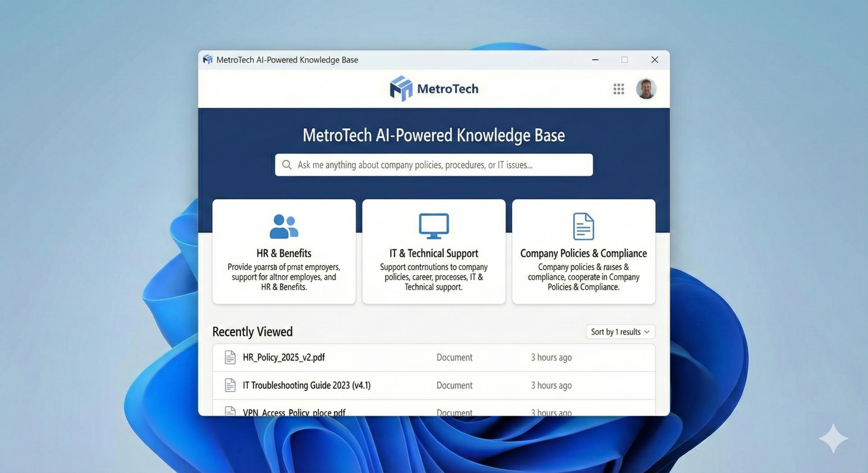The height and width of the screenshot is (473, 868).
Task: Click the HR & Benefits people icon
Action: click(x=284, y=226)
